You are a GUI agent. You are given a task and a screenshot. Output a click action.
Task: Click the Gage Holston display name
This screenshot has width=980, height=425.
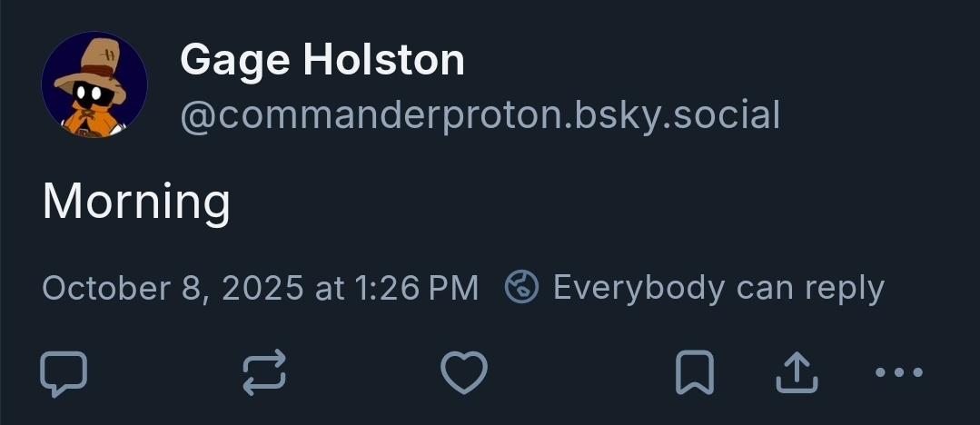point(322,61)
